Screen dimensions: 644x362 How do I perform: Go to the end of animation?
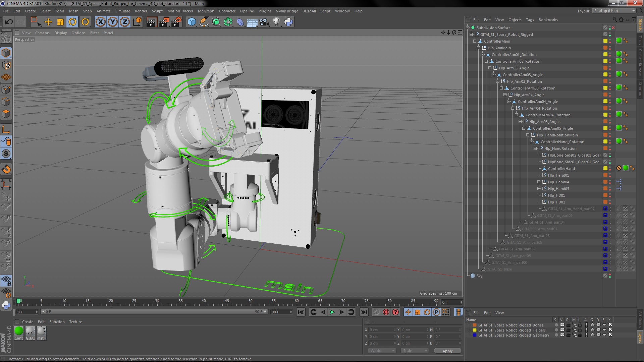click(364, 312)
